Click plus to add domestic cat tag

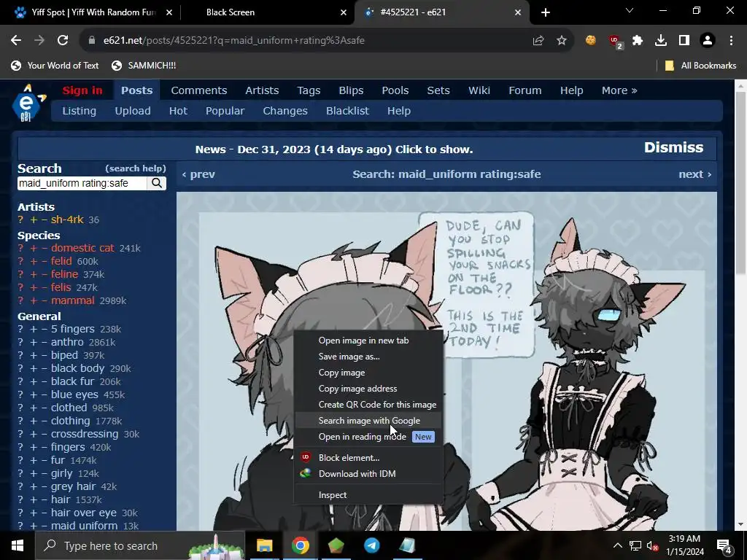34,248
